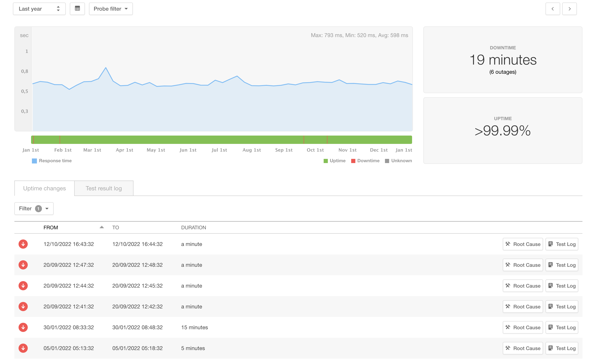Screen dimensions: 591x364
Task: Sort by FROM column arrow
Action: (102, 227)
